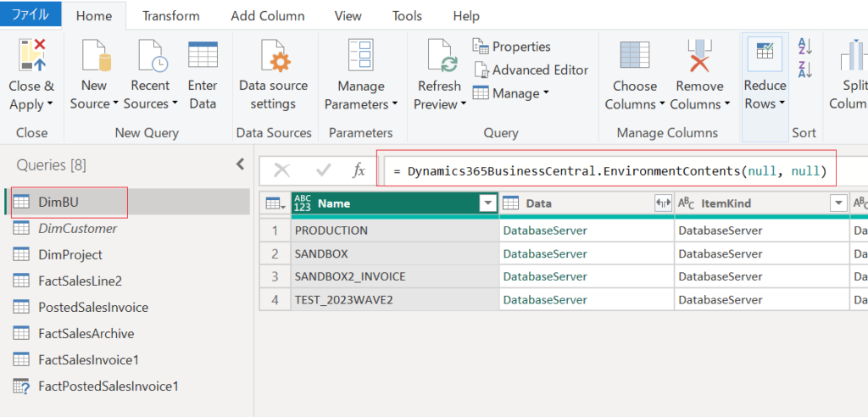
Task: Open the DatabaseServer link in the PRODUCTION row
Action: (544, 231)
